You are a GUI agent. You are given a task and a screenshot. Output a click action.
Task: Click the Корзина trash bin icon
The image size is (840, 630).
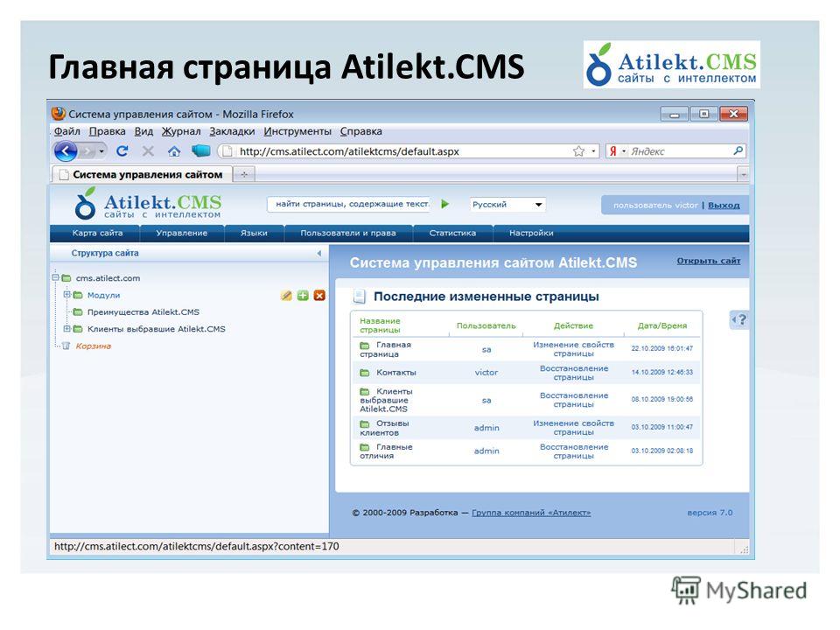pyautogui.click(x=66, y=346)
